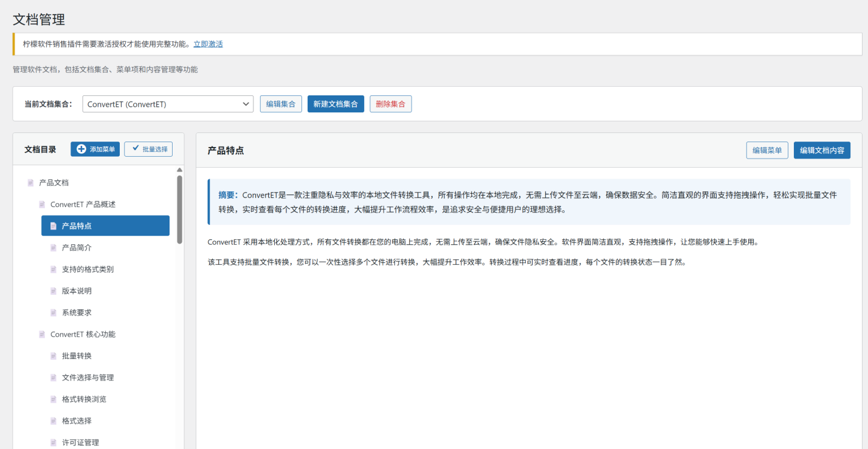The width and height of the screenshot is (868, 449).
Task: Click the red 删除集合 button
Action: [390, 104]
